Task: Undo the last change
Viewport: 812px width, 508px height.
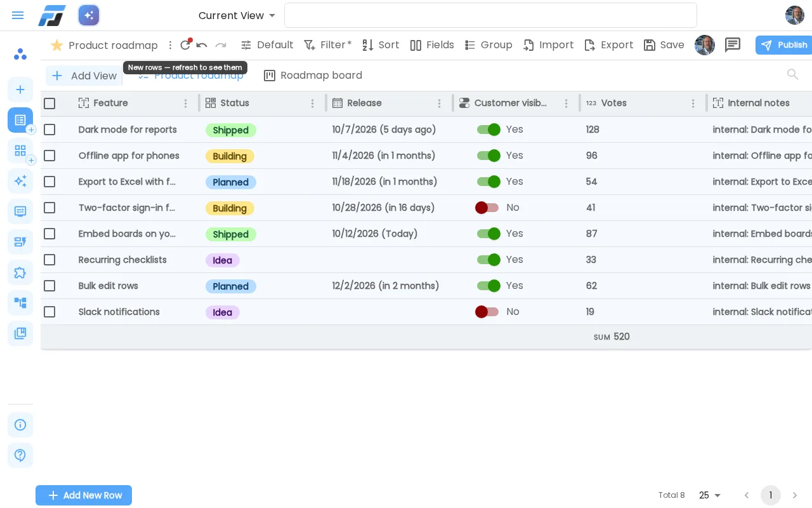Action: (202, 45)
